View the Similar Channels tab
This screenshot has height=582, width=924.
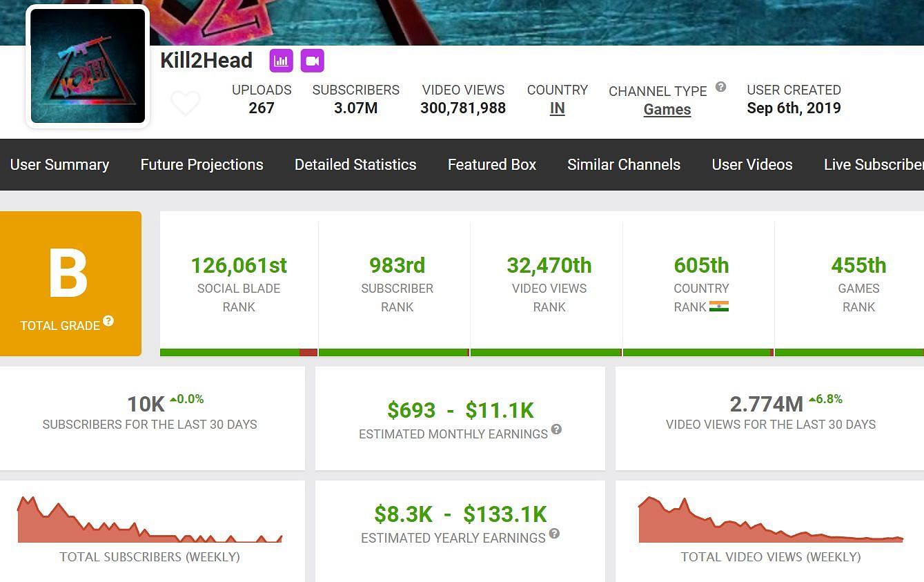(624, 164)
